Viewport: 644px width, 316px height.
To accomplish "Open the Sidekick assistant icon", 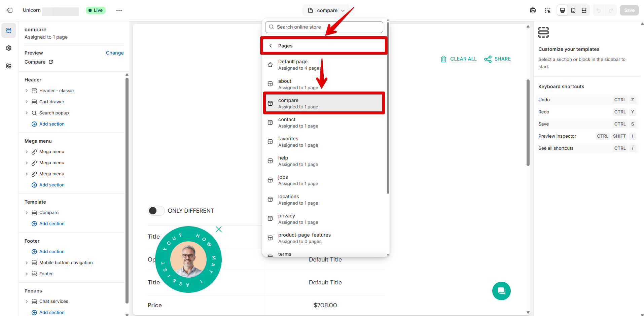I will (533, 10).
